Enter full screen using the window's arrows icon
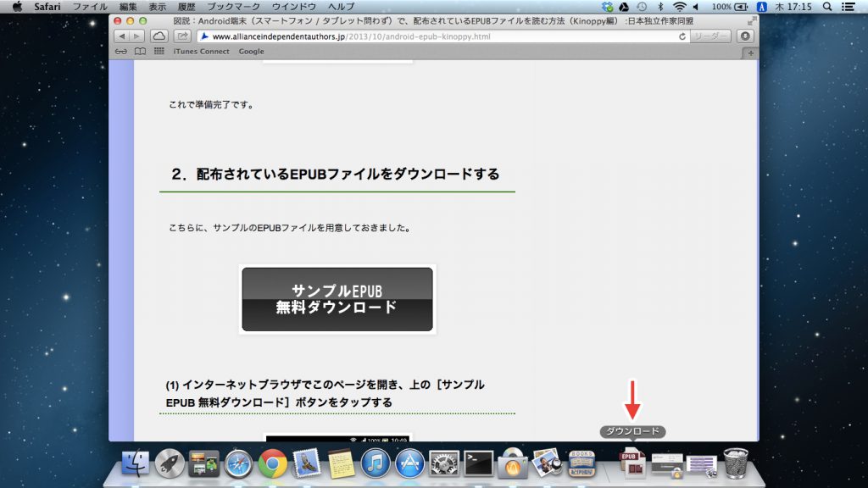The image size is (868, 488). [x=751, y=21]
